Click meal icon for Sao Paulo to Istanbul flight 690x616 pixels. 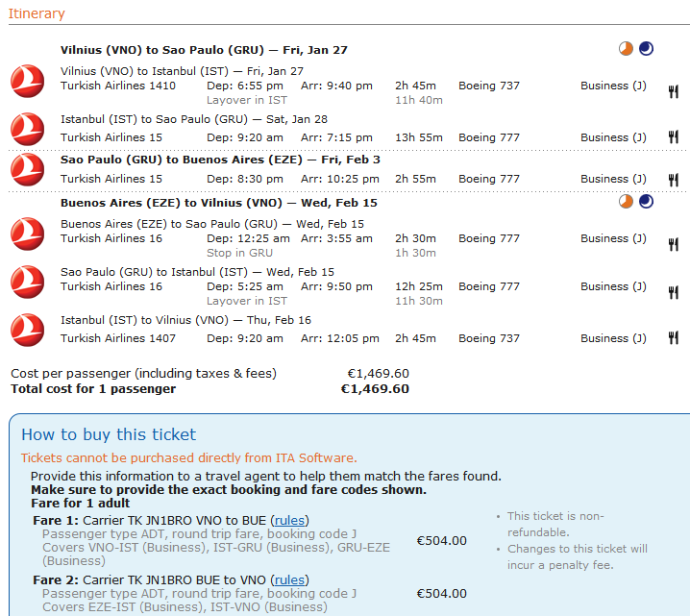pos(674,292)
